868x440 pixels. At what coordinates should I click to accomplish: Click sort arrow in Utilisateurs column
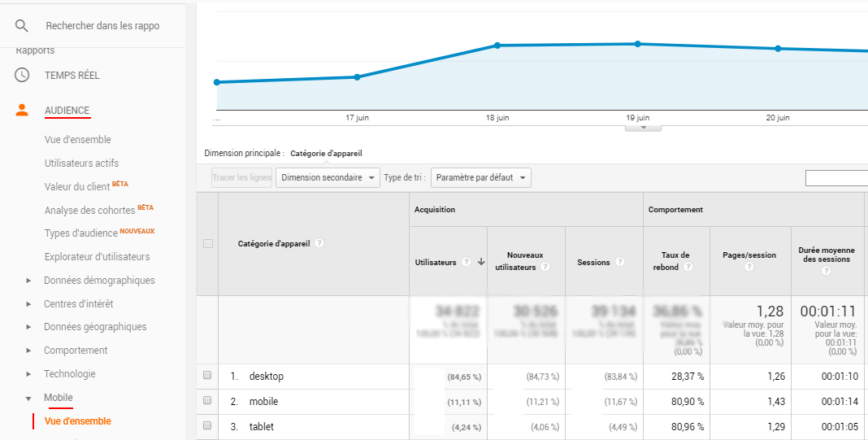pyautogui.click(x=481, y=262)
